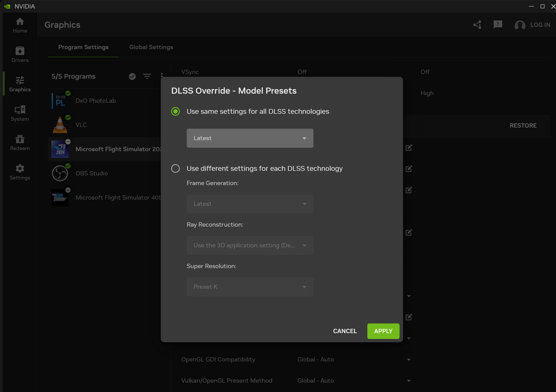Open the Ray Reconstruction dropdown
The width and height of the screenshot is (556, 392).
pos(250,245)
